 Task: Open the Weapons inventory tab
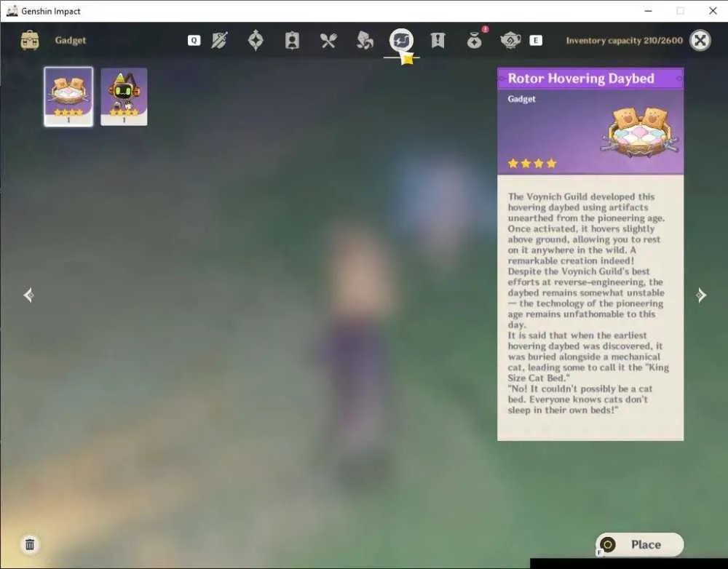click(219, 40)
